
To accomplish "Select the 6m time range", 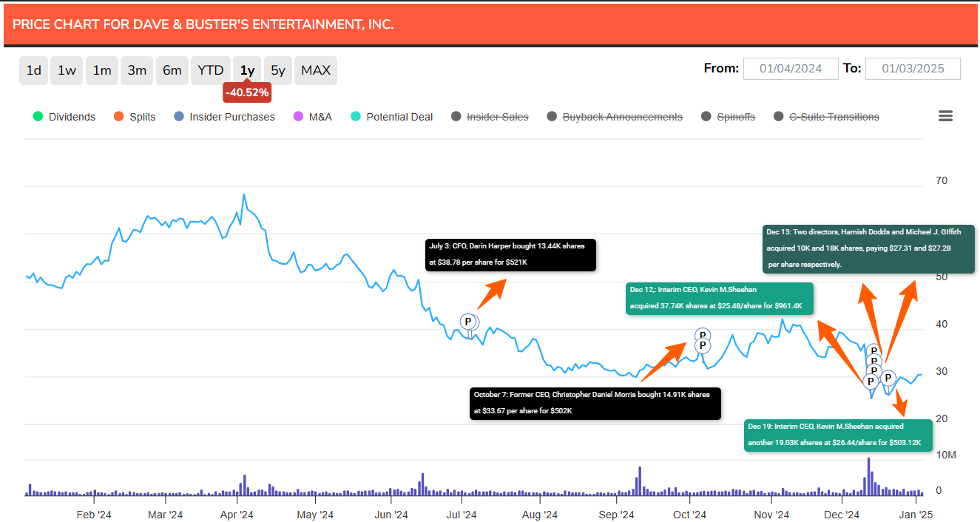I will tap(172, 70).
